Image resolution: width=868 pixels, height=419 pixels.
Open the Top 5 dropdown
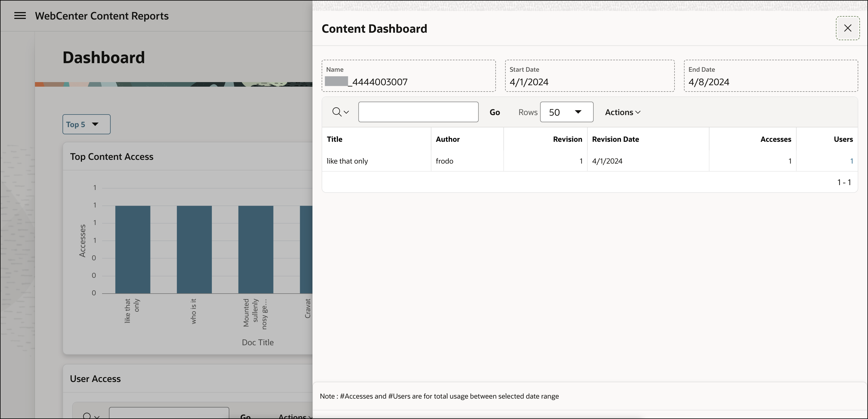[x=86, y=124]
